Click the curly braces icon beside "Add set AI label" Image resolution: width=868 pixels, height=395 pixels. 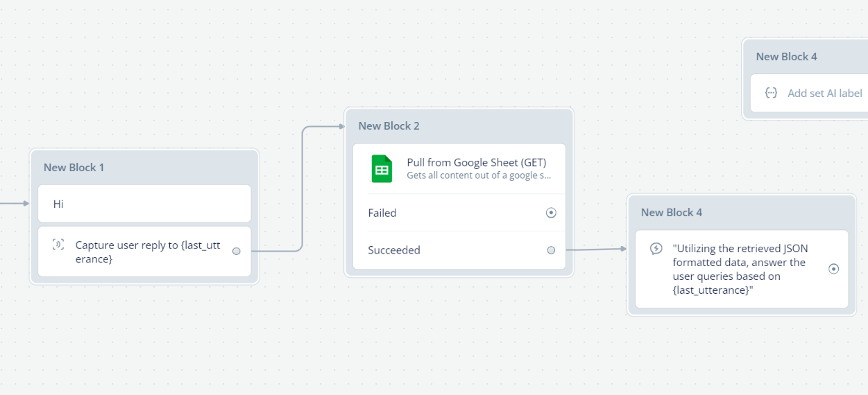point(771,93)
